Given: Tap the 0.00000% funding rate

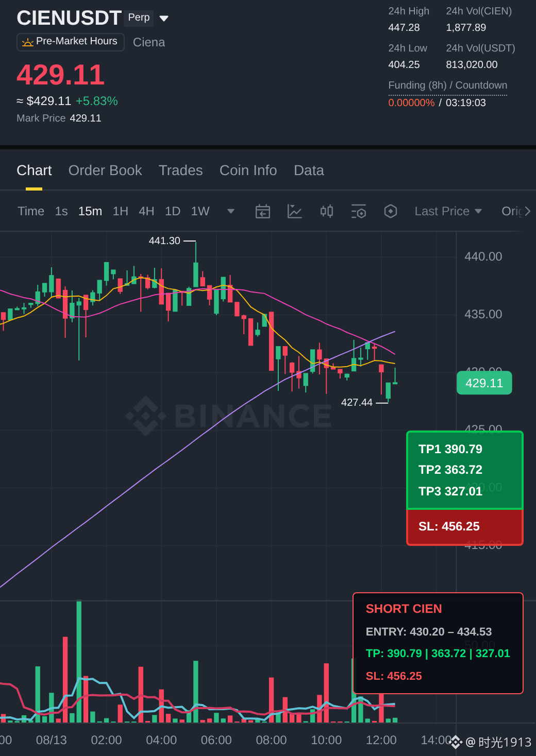Looking at the screenshot, I should click(x=411, y=102).
